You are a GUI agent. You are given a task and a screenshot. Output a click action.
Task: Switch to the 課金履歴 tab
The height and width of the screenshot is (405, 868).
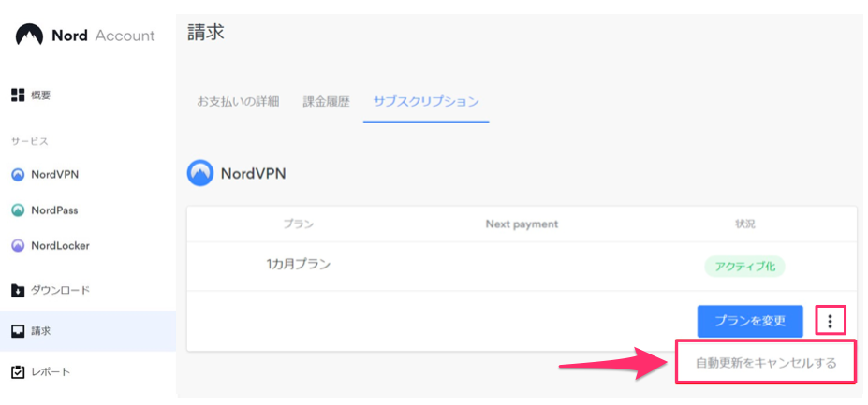(326, 102)
